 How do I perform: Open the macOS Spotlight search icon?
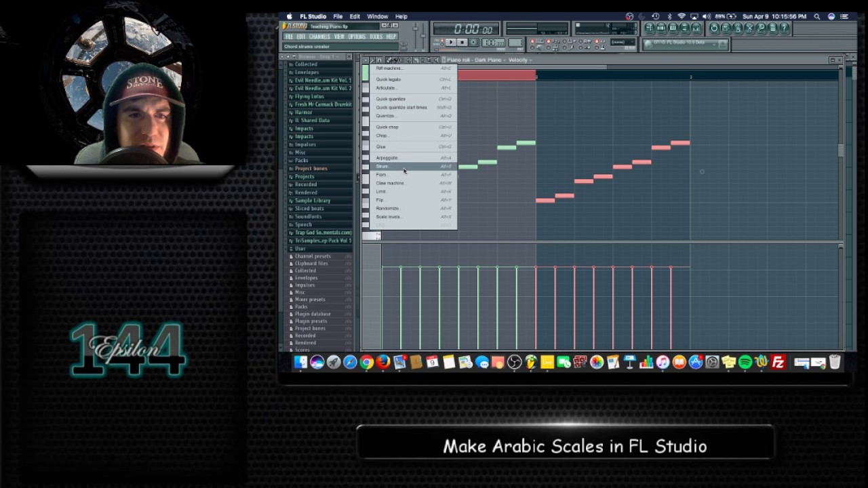[x=817, y=16]
